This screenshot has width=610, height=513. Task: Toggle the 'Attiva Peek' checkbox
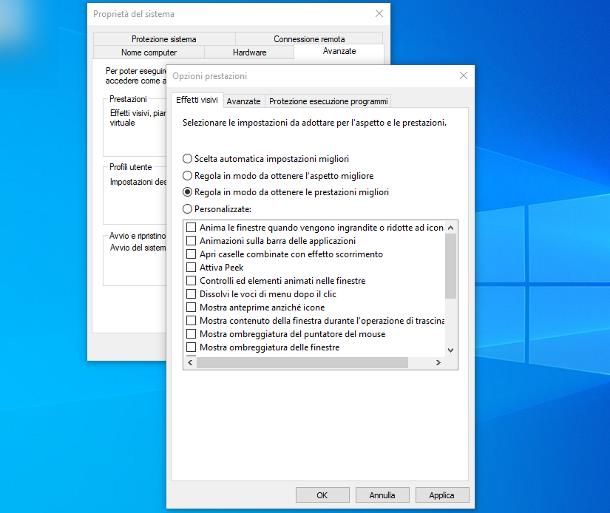191,267
